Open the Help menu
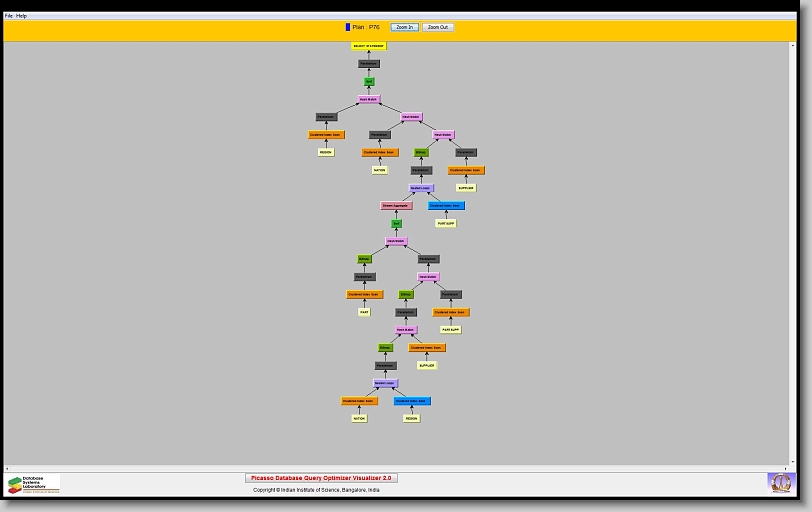The width and height of the screenshot is (812, 512). pyautogui.click(x=22, y=16)
